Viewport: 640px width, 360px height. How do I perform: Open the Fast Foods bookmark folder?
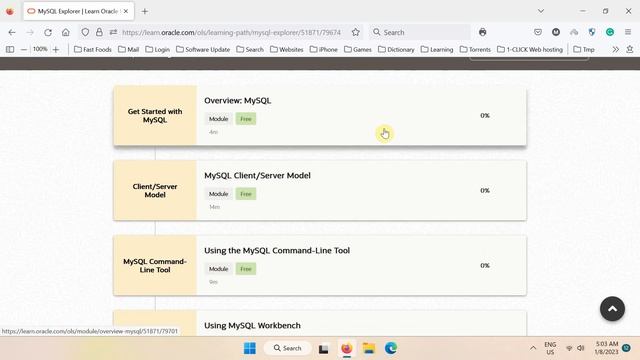point(93,49)
